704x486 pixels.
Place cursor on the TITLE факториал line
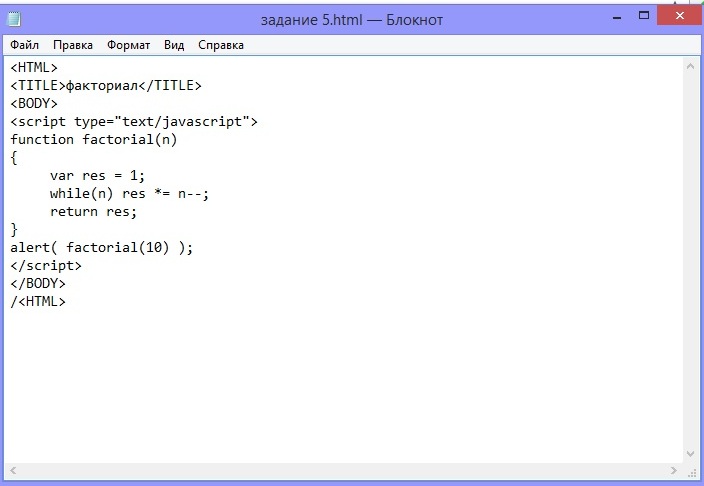point(106,86)
